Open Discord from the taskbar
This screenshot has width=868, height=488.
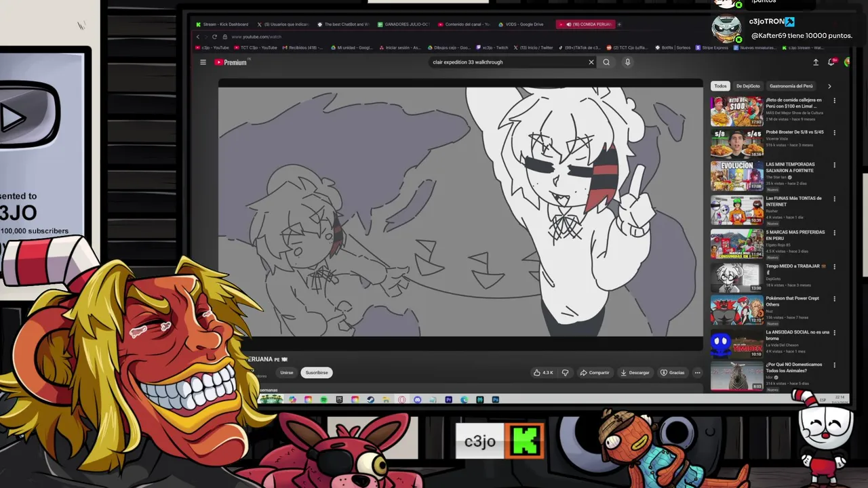point(417,400)
